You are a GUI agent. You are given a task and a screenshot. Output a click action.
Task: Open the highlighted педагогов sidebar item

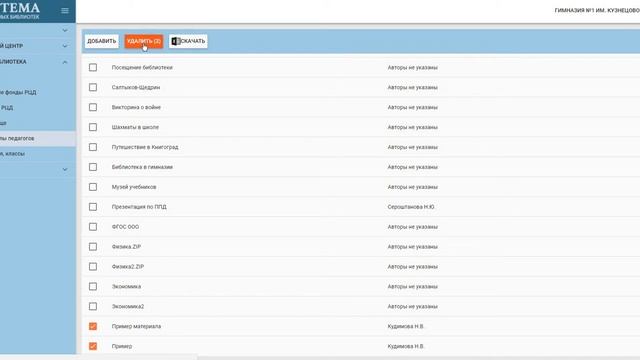(x=38, y=138)
